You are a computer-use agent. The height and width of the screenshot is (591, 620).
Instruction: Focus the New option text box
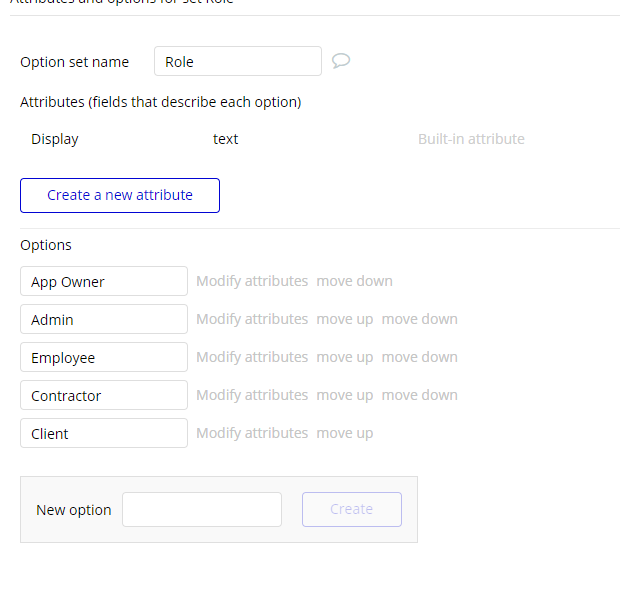pos(202,509)
